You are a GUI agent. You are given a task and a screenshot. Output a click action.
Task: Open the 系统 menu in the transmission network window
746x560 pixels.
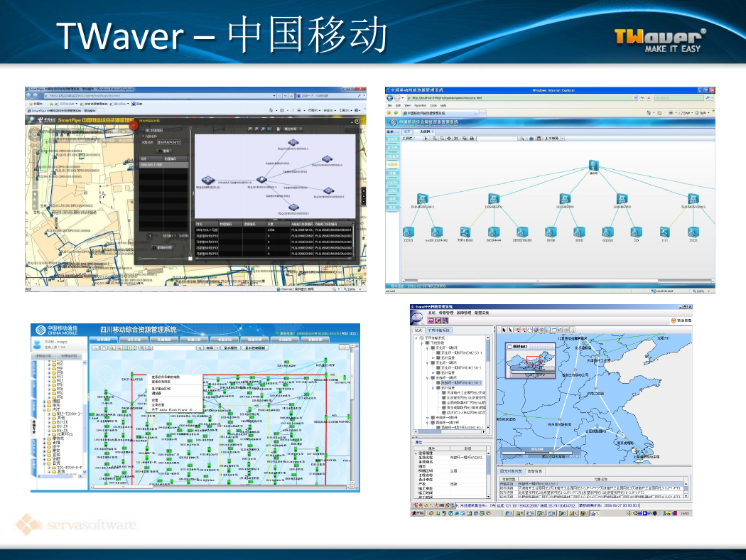432,313
